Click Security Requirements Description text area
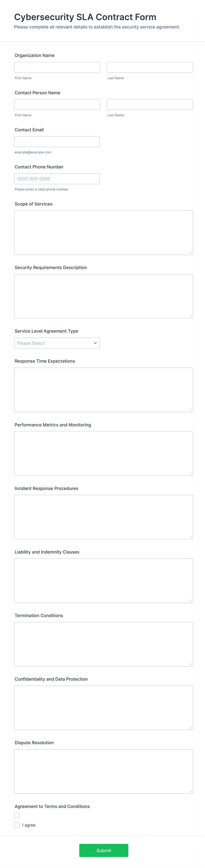Screen dimensions: 205x868 103,296
